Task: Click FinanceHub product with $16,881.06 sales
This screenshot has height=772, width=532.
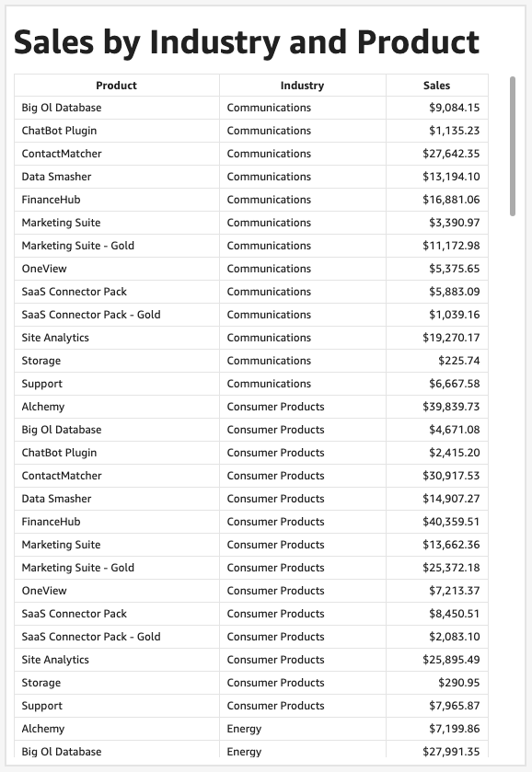Action: click(51, 200)
